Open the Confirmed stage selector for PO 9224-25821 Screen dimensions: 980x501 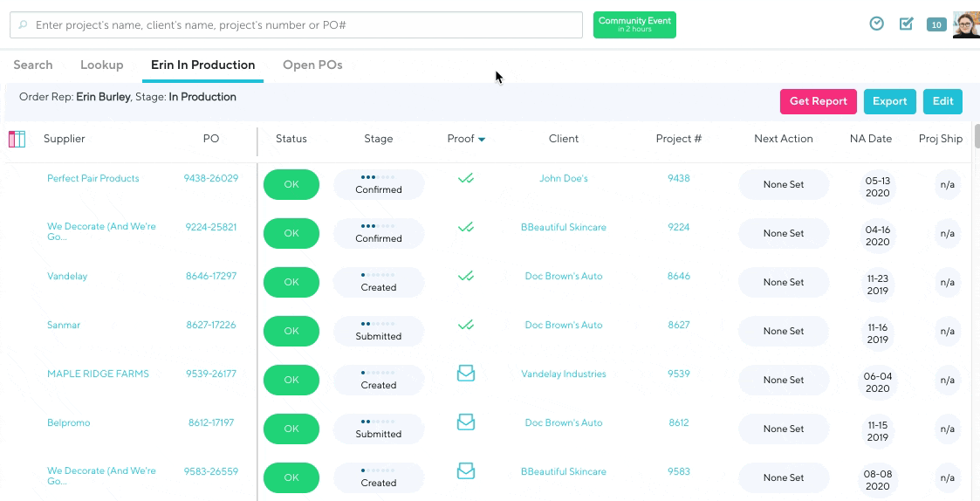(379, 233)
